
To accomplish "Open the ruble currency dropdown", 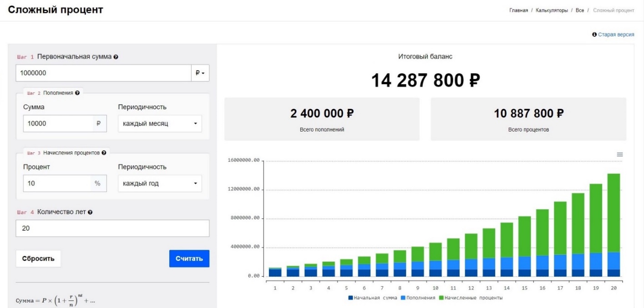I will pos(200,73).
